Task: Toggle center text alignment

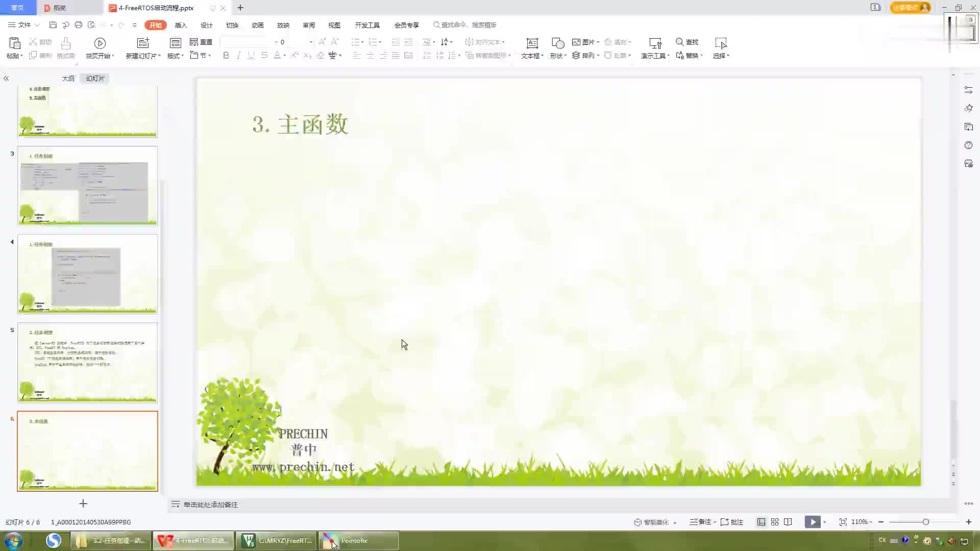Action: pyautogui.click(x=370, y=55)
